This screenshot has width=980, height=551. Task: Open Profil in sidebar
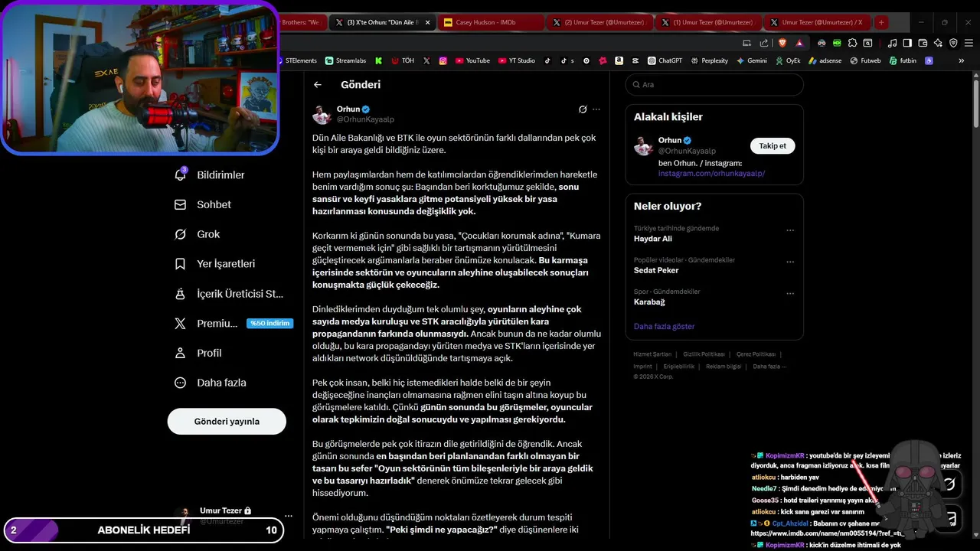click(x=198, y=353)
